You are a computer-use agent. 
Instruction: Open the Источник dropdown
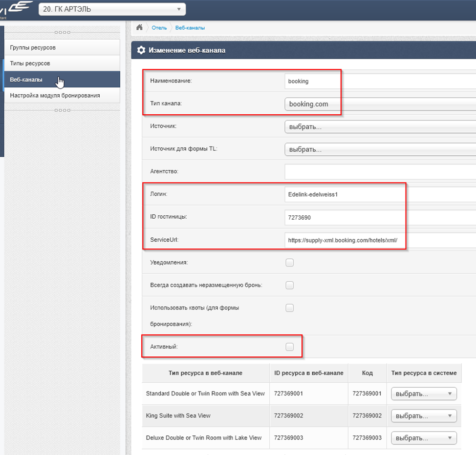(380, 127)
